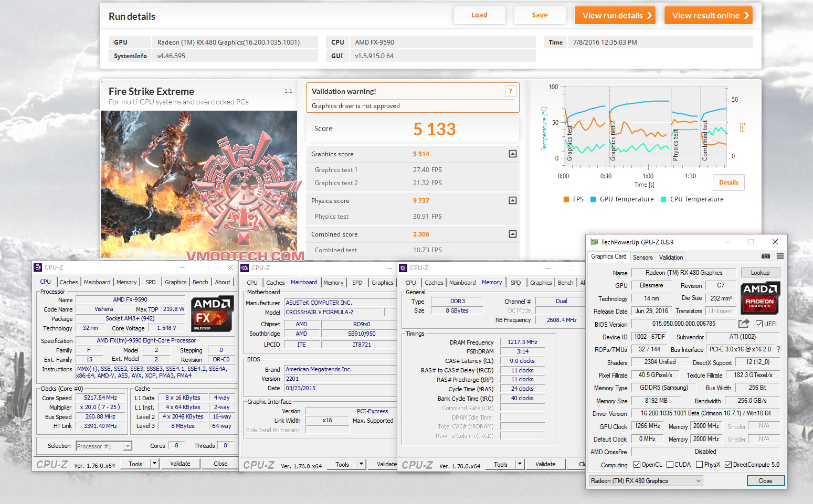The height and width of the screenshot is (504, 813).
Task: Click the View run details button
Action: [616, 16]
